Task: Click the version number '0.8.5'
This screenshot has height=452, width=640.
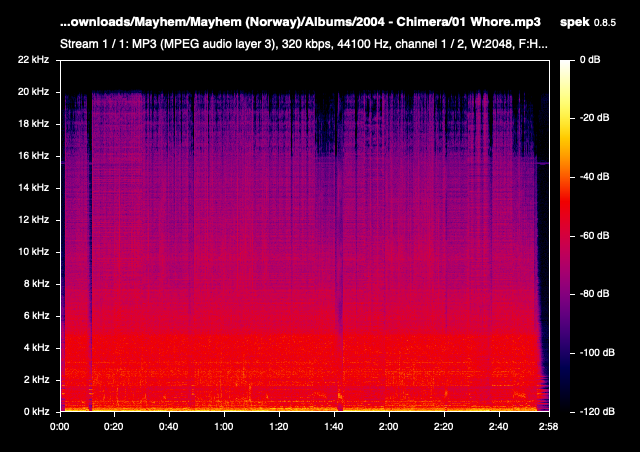Action: (x=604, y=23)
